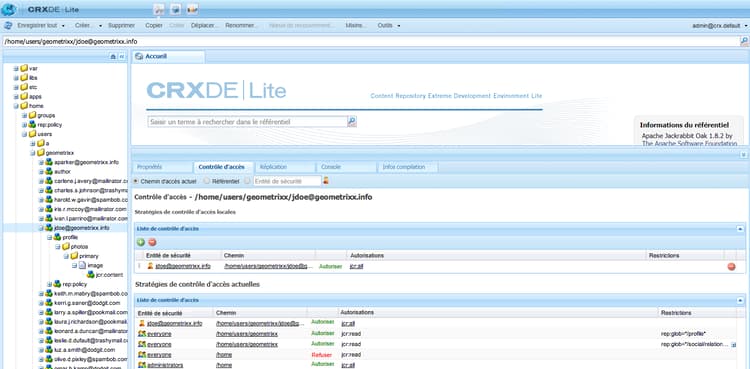The height and width of the screenshot is (369, 750).
Task: Click the jcr:content node icon
Action: [90, 275]
